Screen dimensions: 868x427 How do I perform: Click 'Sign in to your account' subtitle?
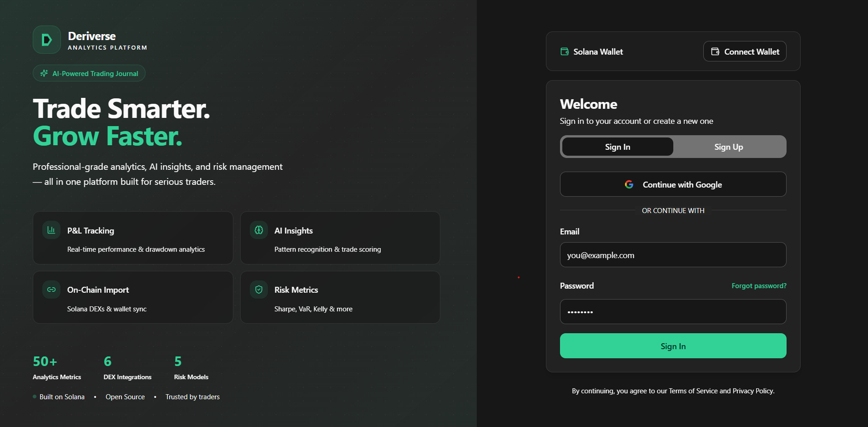[x=636, y=121]
